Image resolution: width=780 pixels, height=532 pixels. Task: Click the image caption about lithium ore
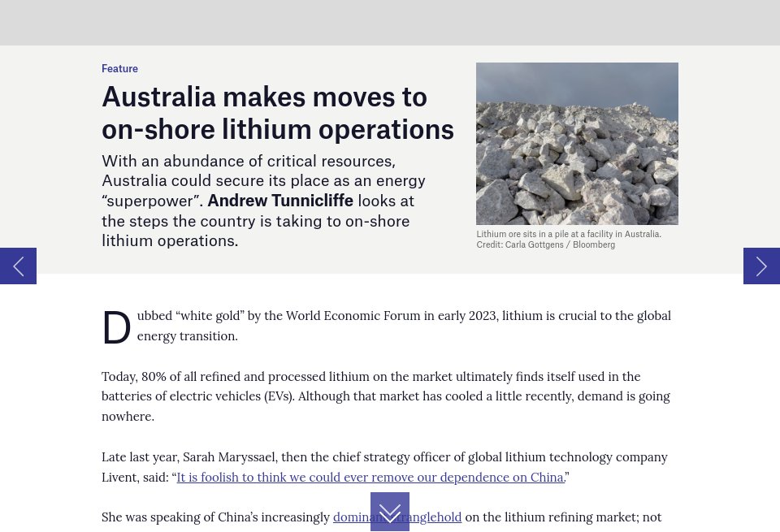[569, 234]
